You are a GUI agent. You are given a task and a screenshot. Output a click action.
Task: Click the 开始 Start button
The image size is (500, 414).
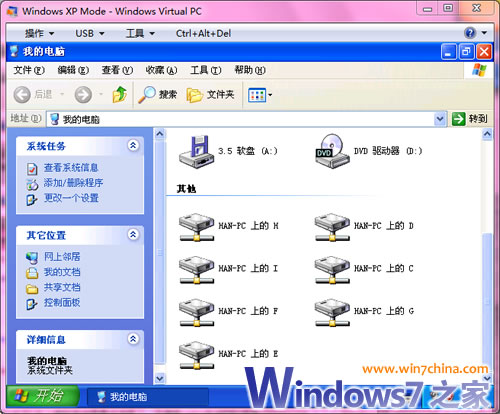point(43,396)
